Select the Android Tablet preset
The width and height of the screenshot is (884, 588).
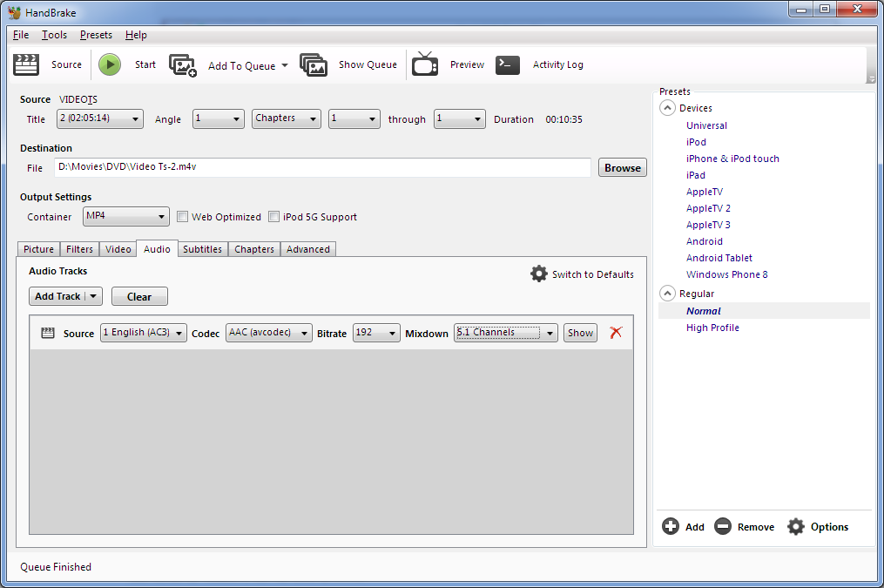coord(719,258)
